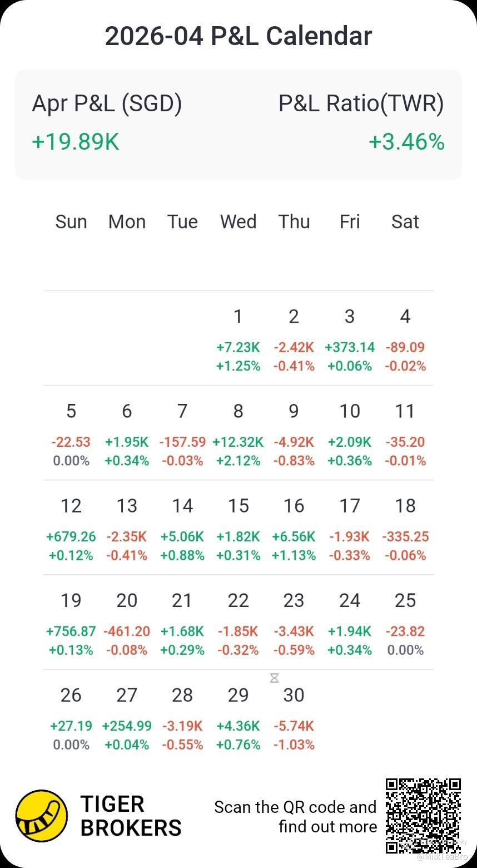Open April 8 with +12.32K gain
This screenshot has height=868, width=477.
pyautogui.click(x=238, y=434)
